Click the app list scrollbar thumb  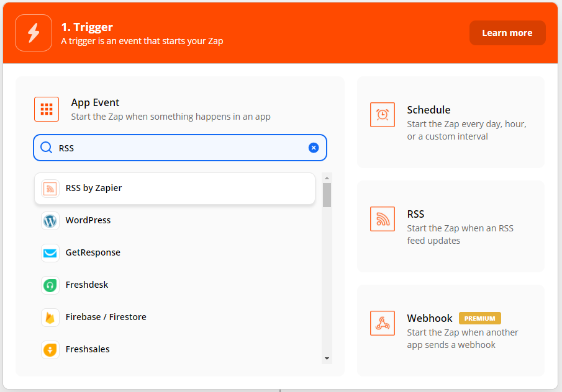(327, 195)
